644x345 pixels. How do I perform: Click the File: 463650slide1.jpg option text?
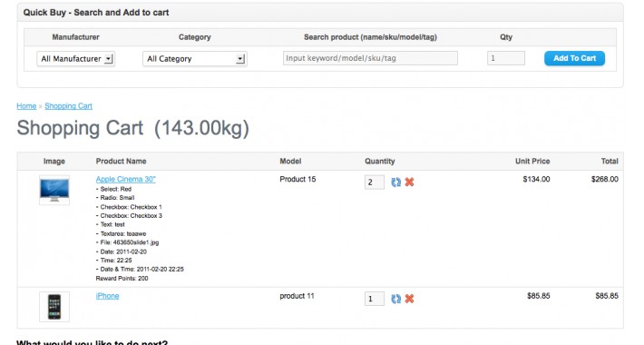tap(127, 242)
